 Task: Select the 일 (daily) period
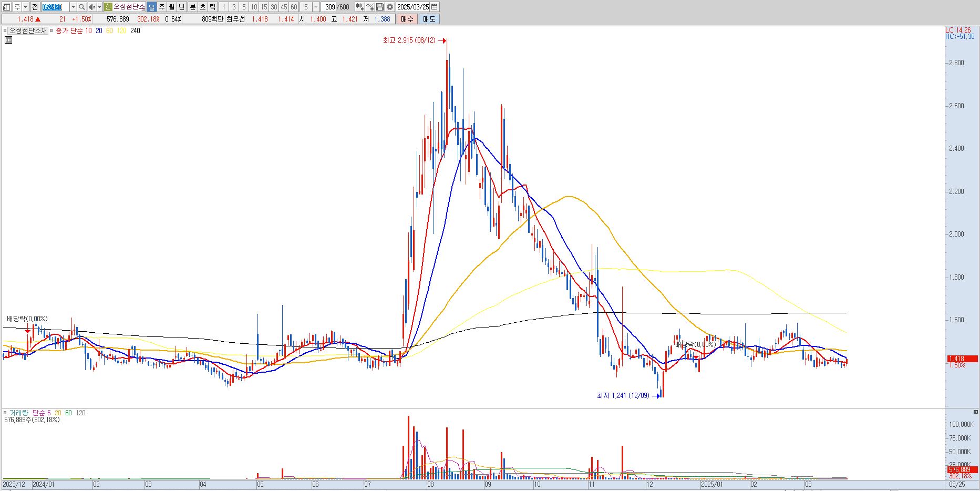pyautogui.click(x=151, y=7)
